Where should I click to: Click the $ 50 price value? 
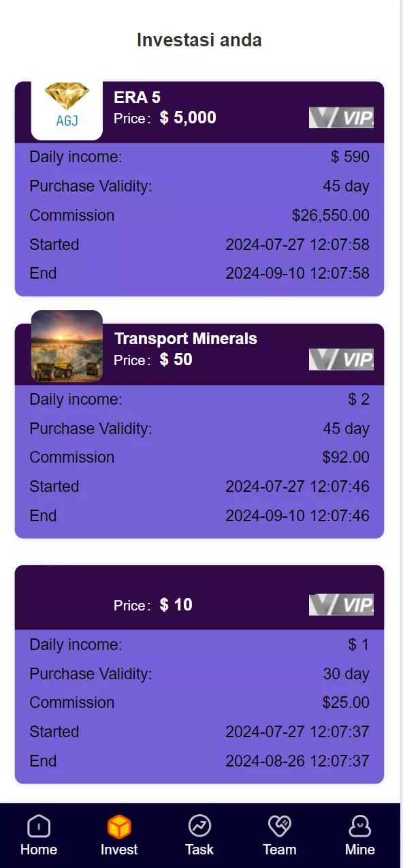[x=176, y=360]
